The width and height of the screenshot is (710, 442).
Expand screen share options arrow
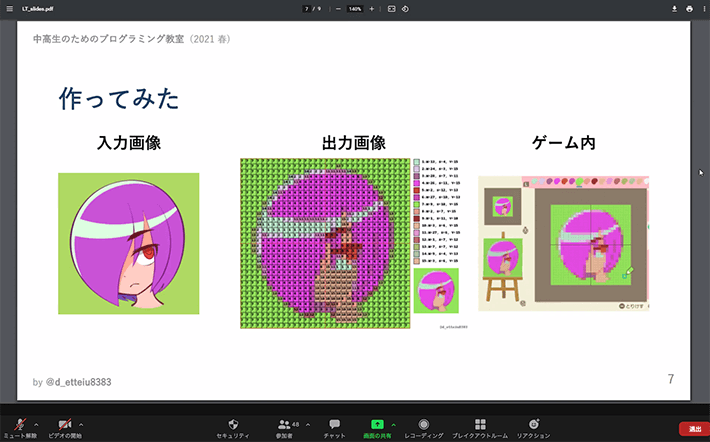(x=393, y=424)
